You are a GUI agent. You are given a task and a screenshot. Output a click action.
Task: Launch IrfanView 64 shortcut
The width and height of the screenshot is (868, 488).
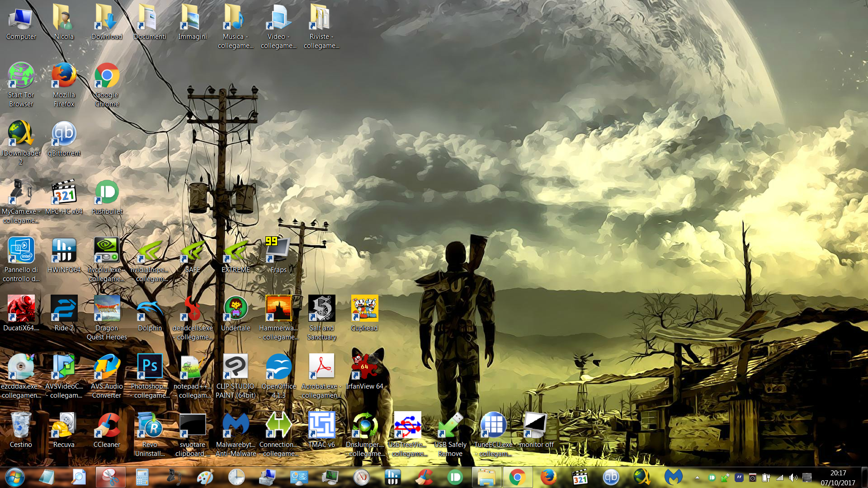364,372
